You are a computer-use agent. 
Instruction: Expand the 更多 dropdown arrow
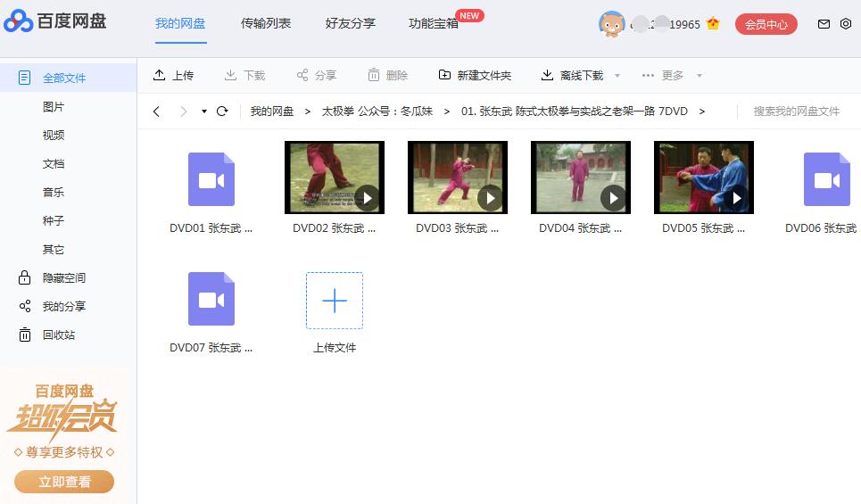[700, 75]
